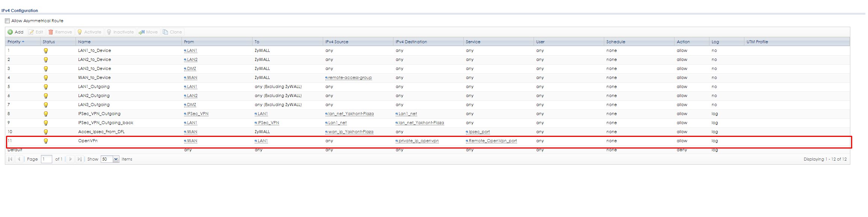868x217 pixels.
Task: Select the Acces_ipsec_From_DFL rule name
Action: pyautogui.click(x=101, y=132)
